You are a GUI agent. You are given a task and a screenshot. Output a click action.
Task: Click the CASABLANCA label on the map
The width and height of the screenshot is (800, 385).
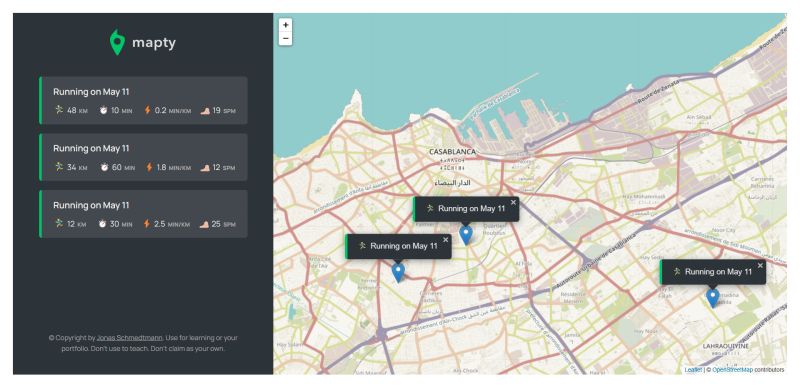(452, 151)
